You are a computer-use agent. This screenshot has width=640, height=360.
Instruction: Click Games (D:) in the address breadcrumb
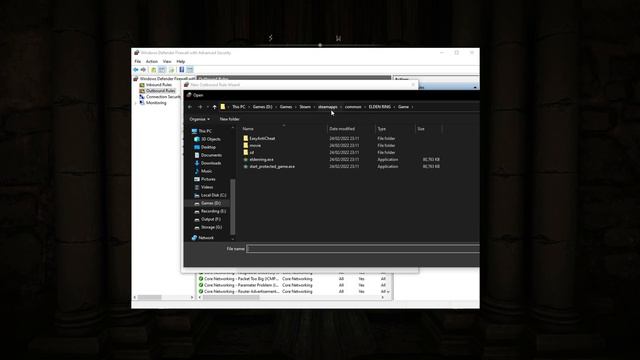[x=262, y=107]
